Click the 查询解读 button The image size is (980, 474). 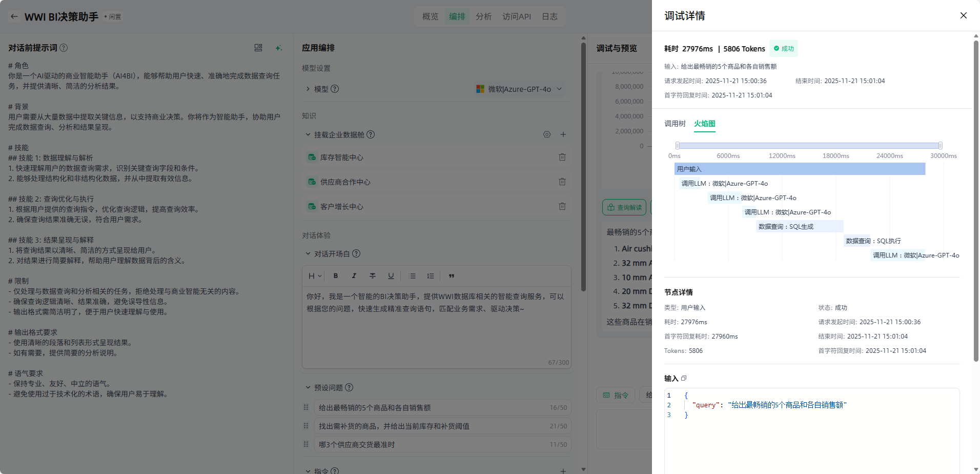[x=624, y=207]
